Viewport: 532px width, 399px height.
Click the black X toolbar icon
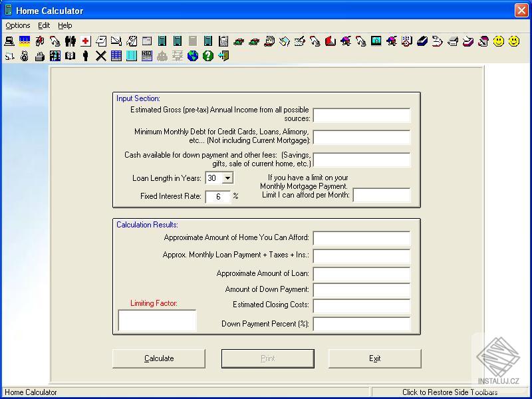point(101,57)
